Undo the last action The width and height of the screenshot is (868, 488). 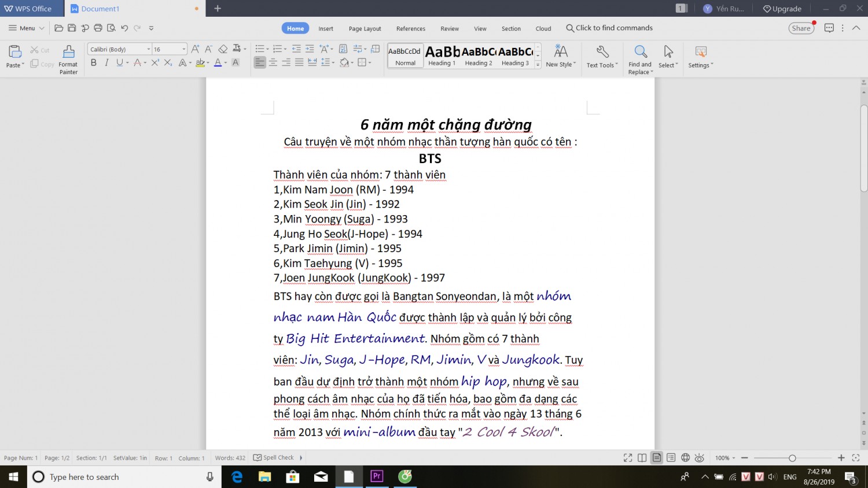124,28
